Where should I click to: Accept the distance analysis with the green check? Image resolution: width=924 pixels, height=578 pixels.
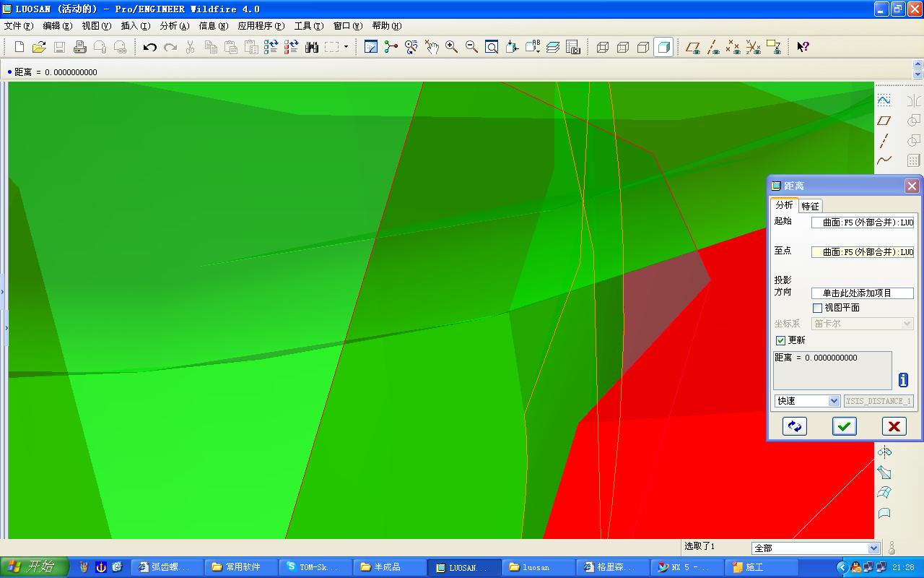(844, 426)
